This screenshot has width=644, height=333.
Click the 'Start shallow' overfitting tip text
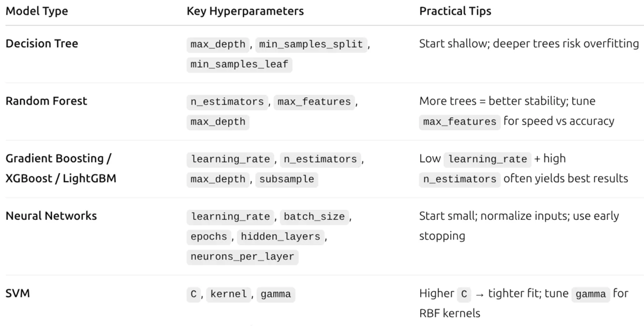tap(529, 44)
